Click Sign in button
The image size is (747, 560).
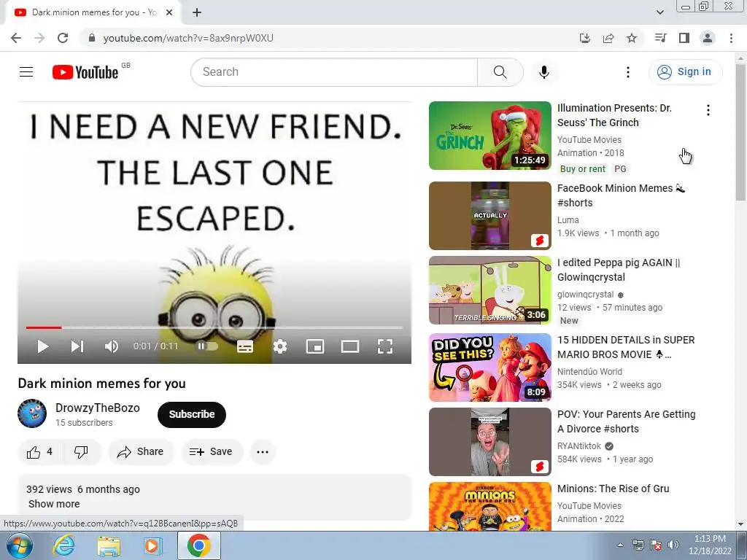685,72
